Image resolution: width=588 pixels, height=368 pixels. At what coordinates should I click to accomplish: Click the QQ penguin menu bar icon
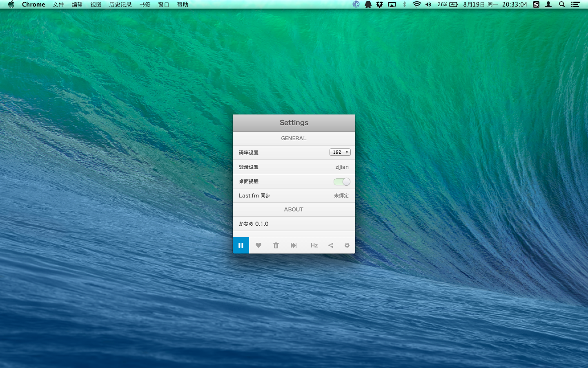368,4
